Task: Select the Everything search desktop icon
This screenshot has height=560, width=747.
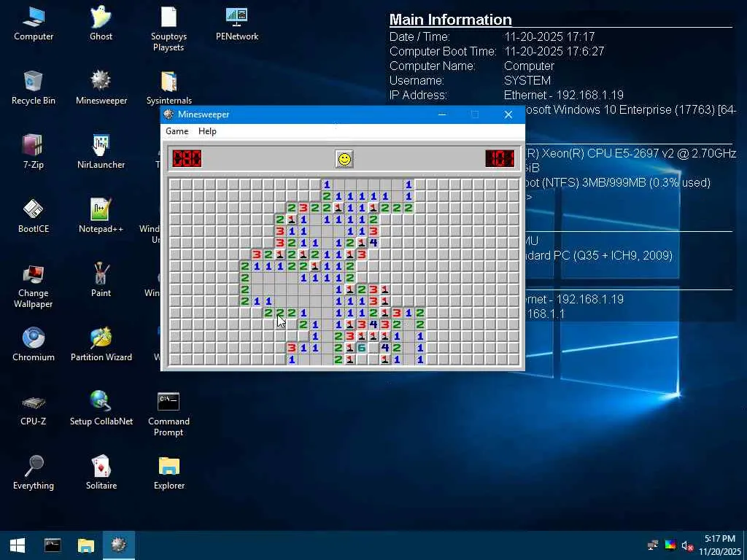Action: [x=34, y=473]
